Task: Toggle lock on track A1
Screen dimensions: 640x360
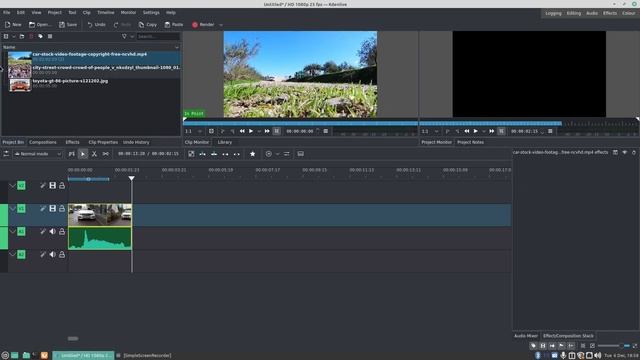Action: pos(62,231)
